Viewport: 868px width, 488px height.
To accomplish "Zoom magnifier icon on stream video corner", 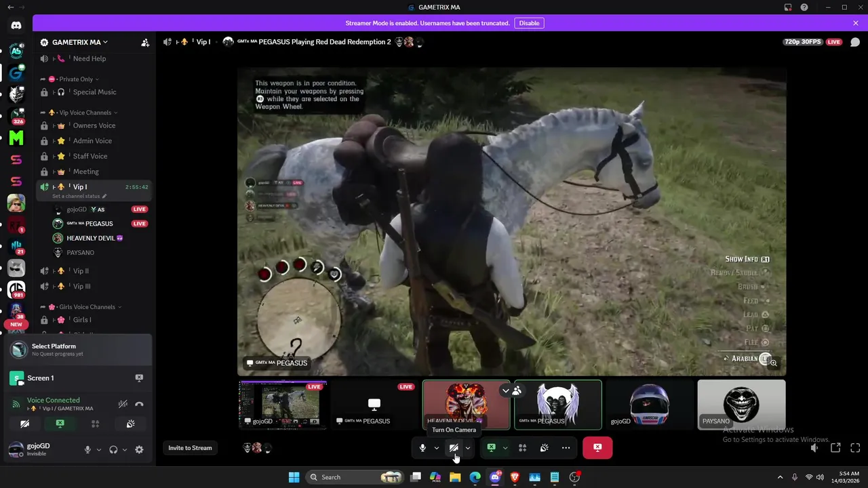I will tap(773, 363).
